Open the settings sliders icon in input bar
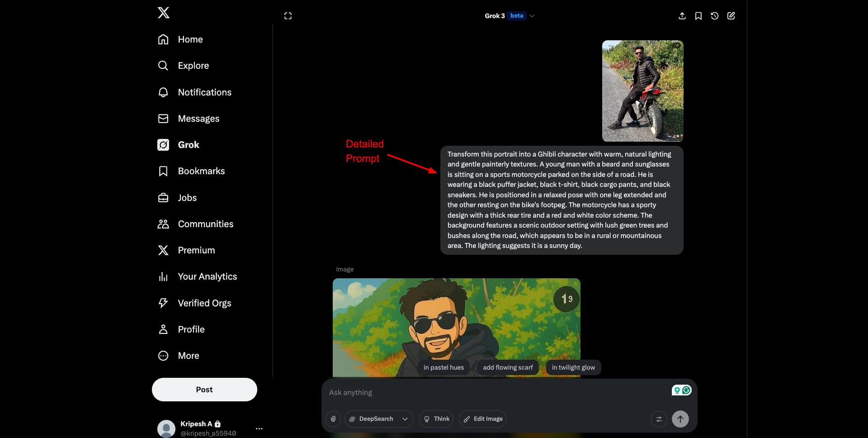The image size is (868, 438). tap(659, 419)
